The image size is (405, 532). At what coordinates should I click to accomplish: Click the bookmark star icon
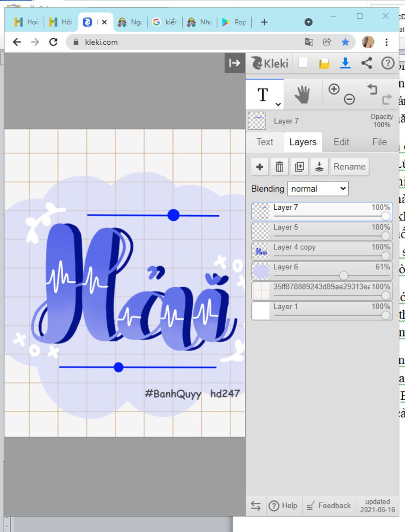click(x=345, y=42)
